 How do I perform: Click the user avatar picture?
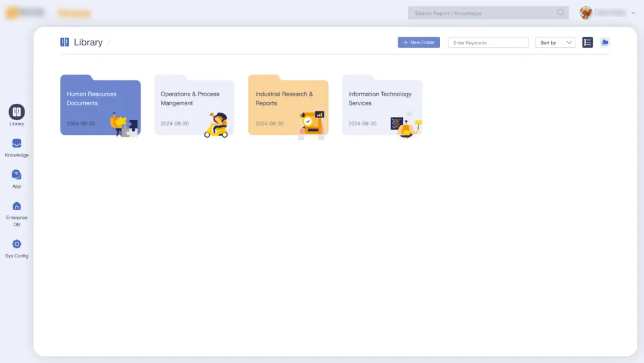click(586, 13)
